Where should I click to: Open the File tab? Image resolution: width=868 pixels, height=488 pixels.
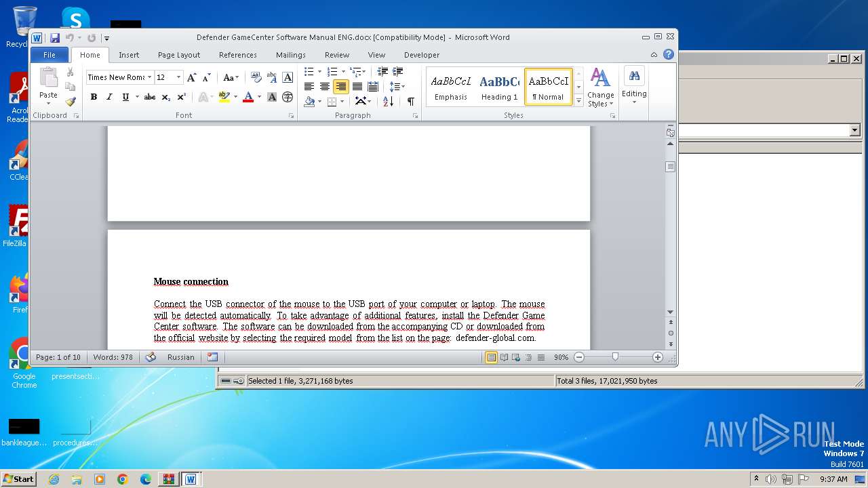pos(50,55)
